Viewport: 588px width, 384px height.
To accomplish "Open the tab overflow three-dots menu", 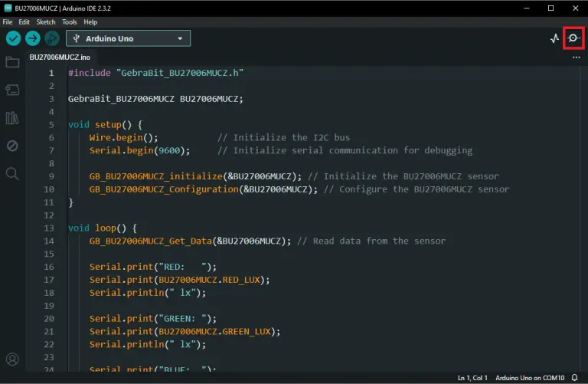I will coord(577,57).
